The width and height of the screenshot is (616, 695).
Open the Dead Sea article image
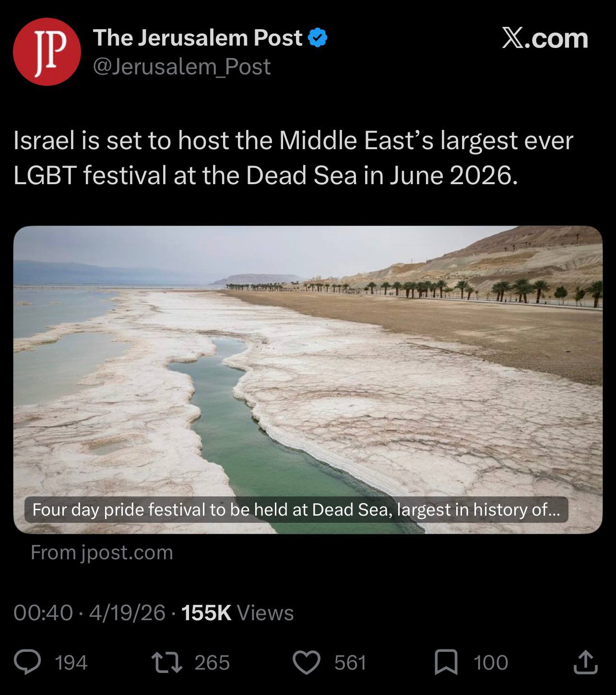(308, 379)
